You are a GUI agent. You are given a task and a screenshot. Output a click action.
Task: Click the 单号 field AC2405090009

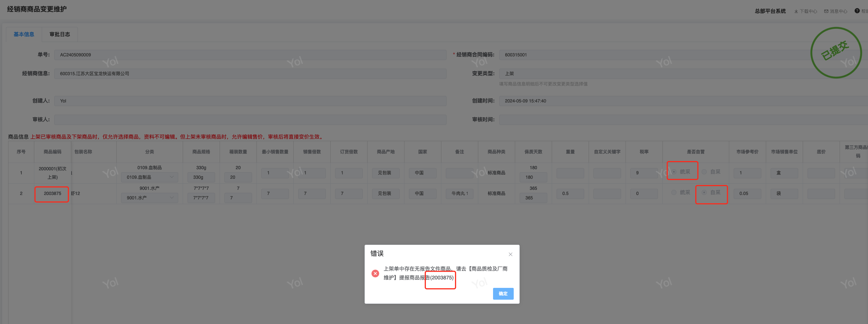coord(250,55)
